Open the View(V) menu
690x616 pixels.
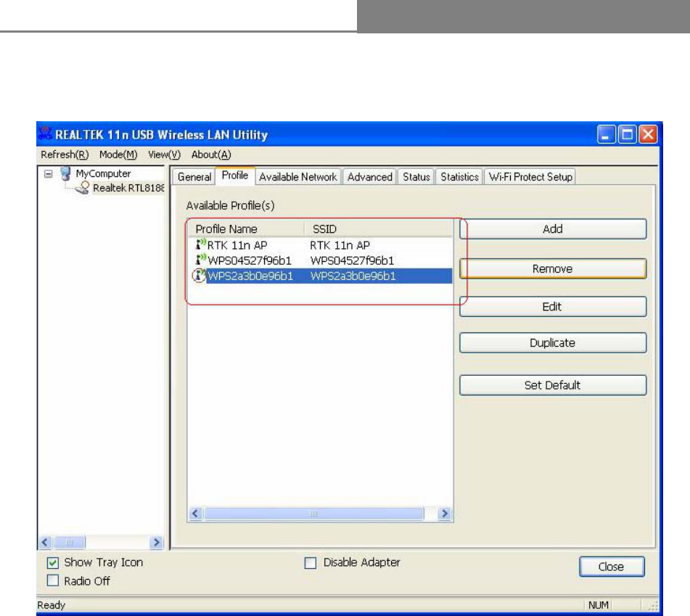point(164,155)
